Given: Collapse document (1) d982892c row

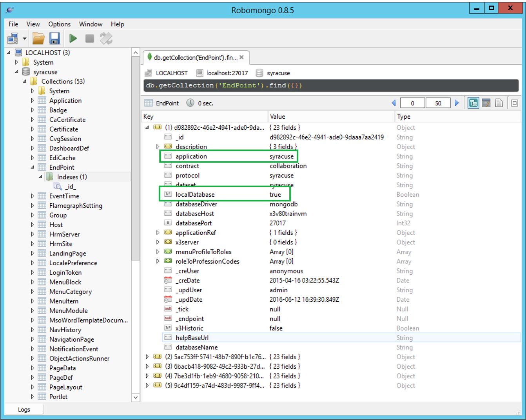Looking at the screenshot, I should 147,128.
